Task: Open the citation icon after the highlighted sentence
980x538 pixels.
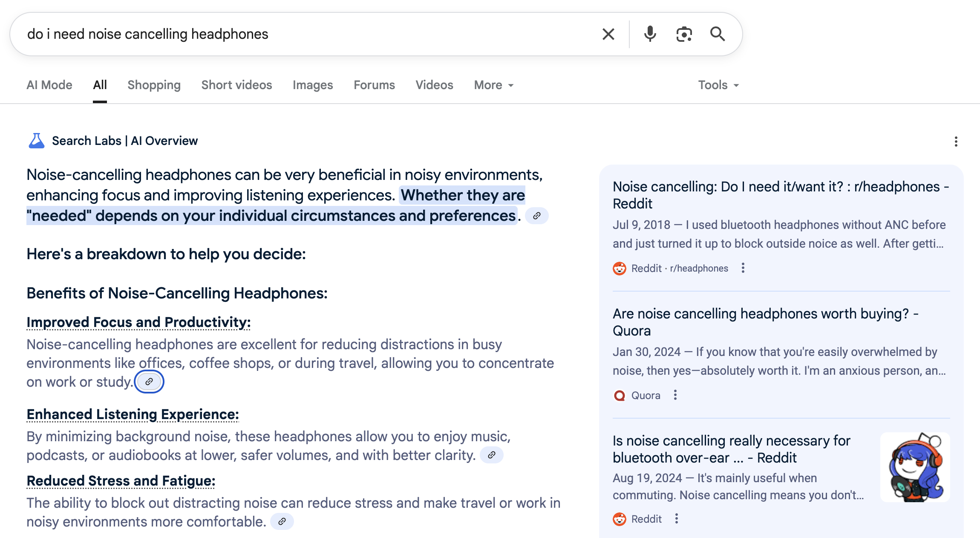Action: 536,216
